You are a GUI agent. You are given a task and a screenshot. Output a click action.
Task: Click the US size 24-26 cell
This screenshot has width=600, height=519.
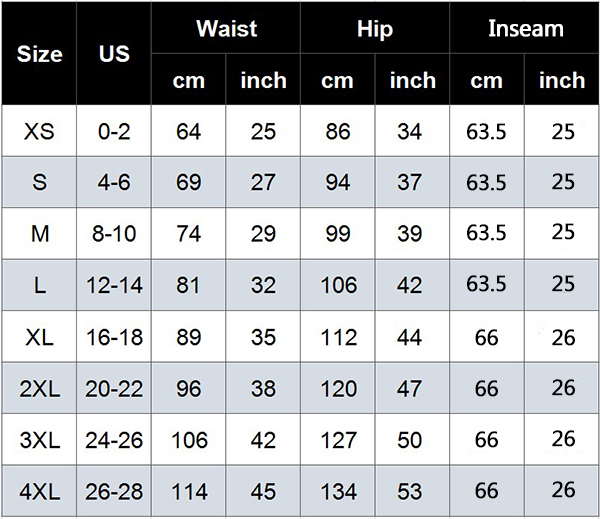coord(114,440)
